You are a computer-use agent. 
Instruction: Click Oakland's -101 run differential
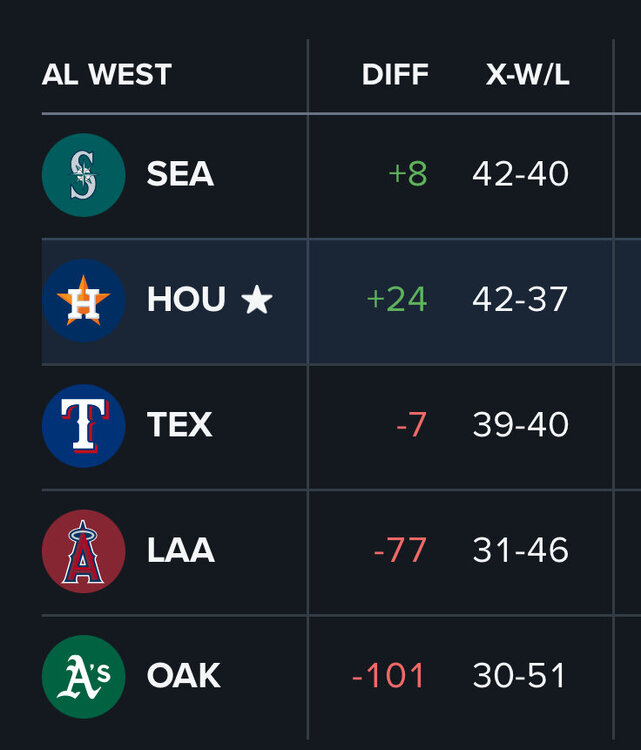click(389, 676)
